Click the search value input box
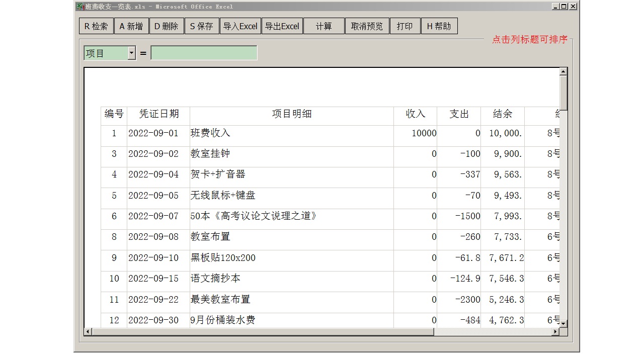 point(204,52)
